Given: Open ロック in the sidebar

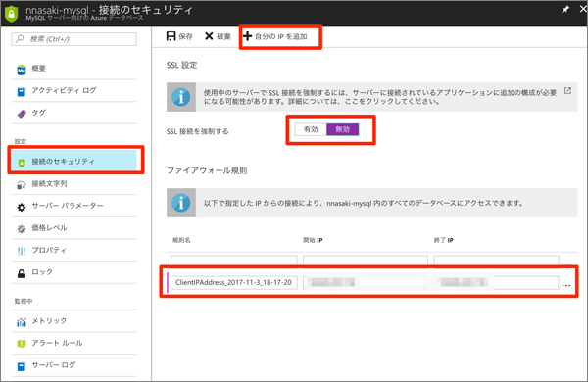Looking at the screenshot, I should point(73,272).
